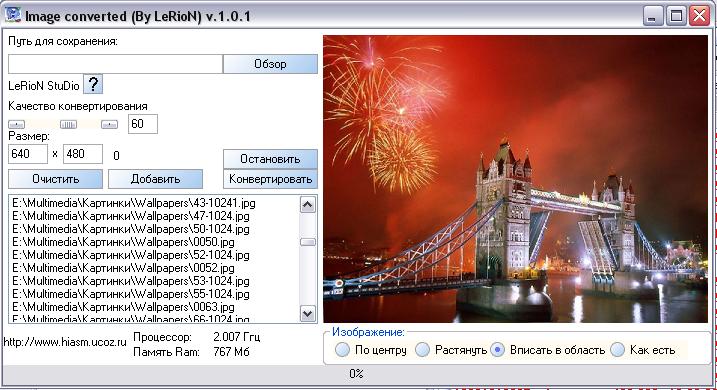Select file Wallpapers\52-1024.jpg in list

click(131, 255)
